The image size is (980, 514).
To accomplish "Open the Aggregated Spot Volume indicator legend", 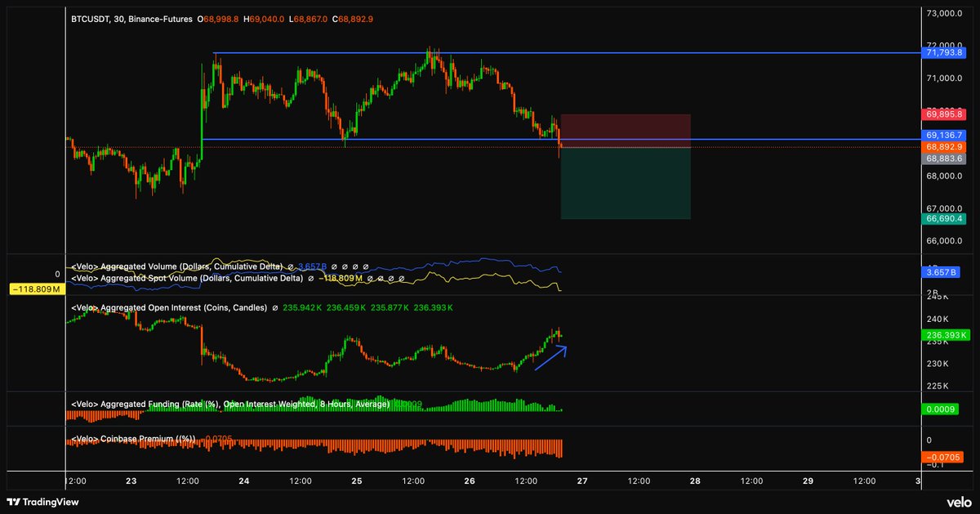I will [187, 278].
